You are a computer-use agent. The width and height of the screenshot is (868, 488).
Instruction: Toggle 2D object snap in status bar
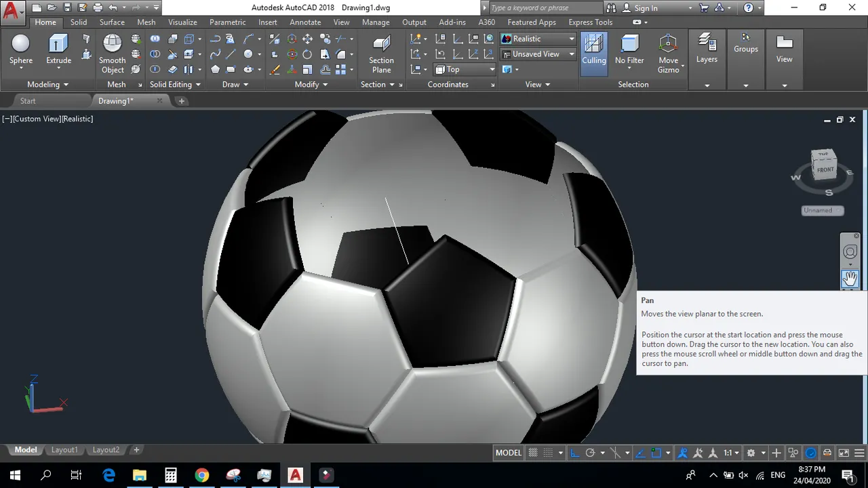click(x=656, y=453)
